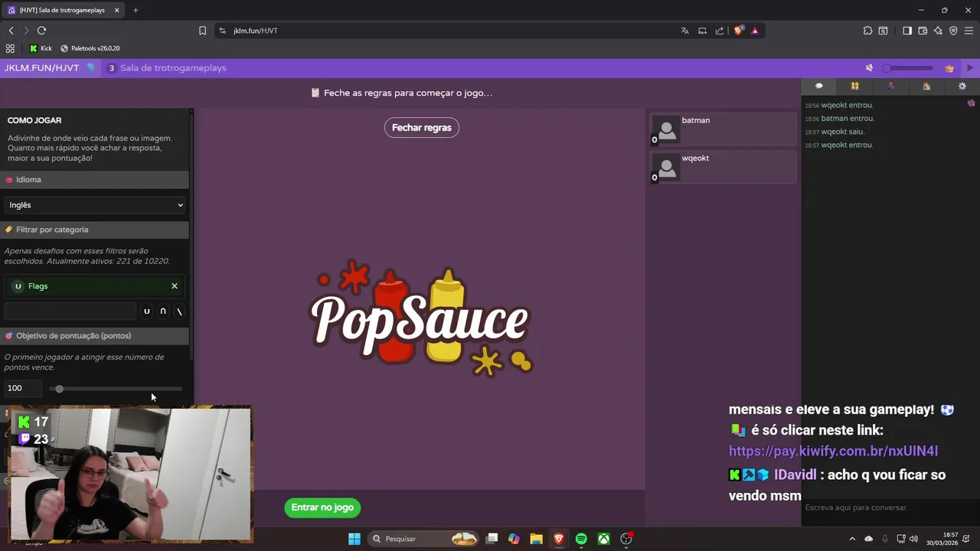
Task: Open the joystick game tab
Action: coord(890,86)
